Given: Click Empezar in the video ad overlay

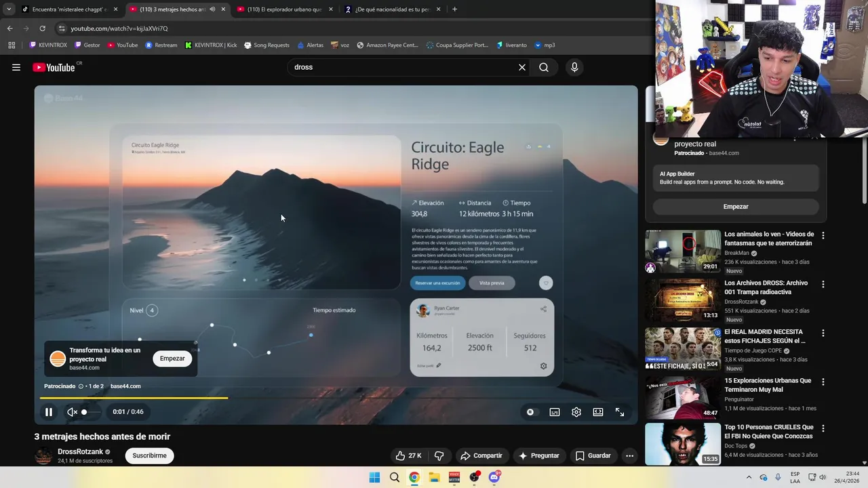Looking at the screenshot, I should coord(172,359).
